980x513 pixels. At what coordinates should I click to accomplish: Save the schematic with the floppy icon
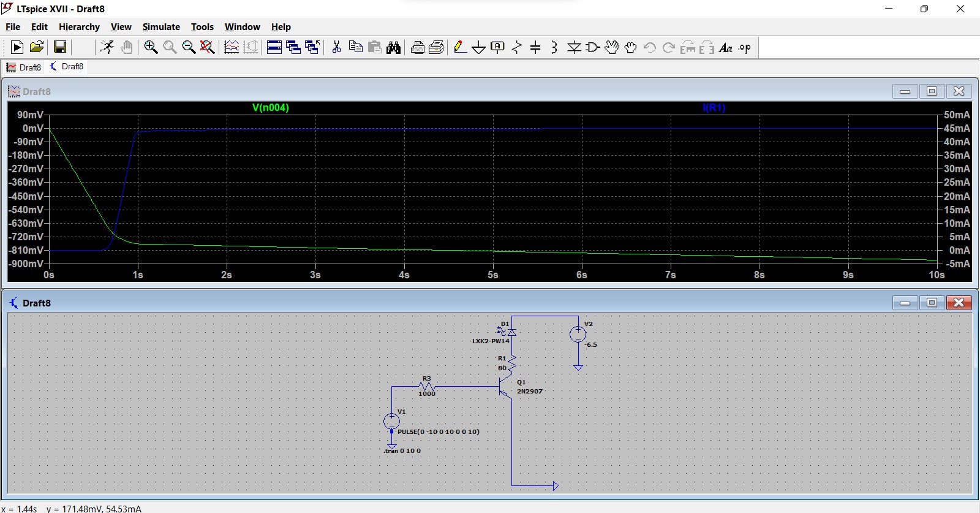[x=59, y=47]
